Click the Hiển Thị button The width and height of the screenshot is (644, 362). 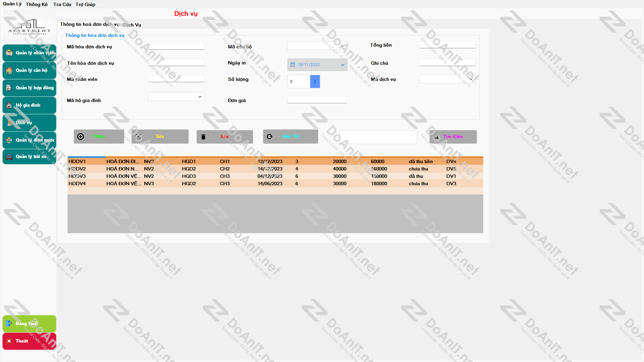click(291, 137)
